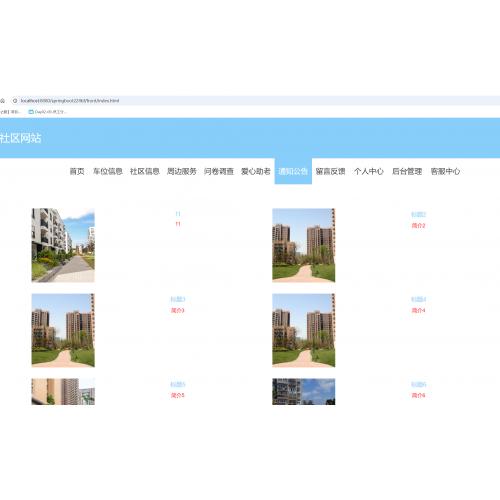Screen dimensions: 500x500
Task: Open 周边服务 page
Action: click(x=182, y=171)
